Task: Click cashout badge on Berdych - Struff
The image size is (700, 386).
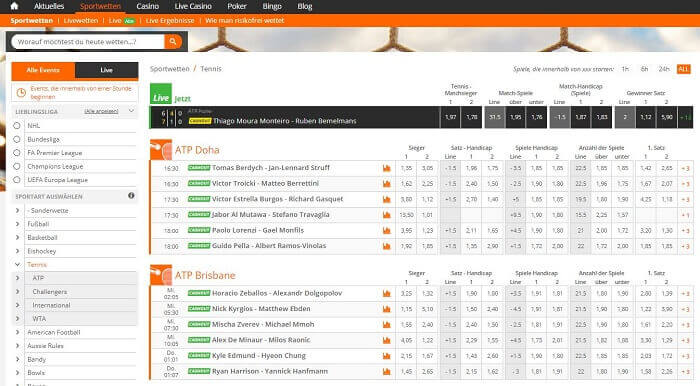Action: pyautogui.click(x=199, y=168)
